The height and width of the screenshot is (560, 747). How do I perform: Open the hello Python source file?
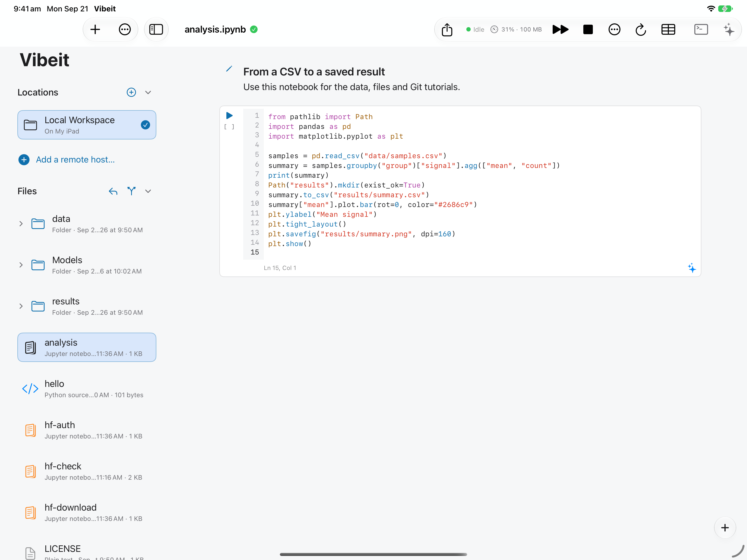[x=87, y=389]
